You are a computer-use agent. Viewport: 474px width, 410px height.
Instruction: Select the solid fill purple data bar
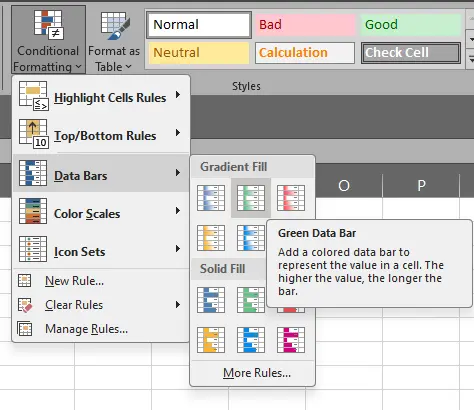click(x=291, y=340)
